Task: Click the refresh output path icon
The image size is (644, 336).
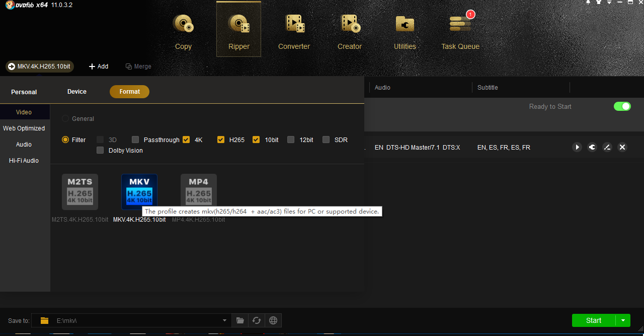Action: pos(257,320)
